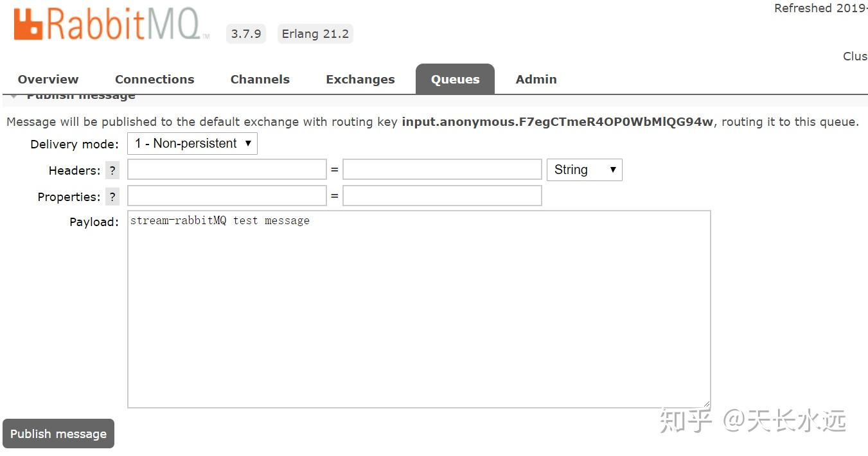The width and height of the screenshot is (868, 456).
Task: Open the Admin tab
Action: (x=536, y=79)
